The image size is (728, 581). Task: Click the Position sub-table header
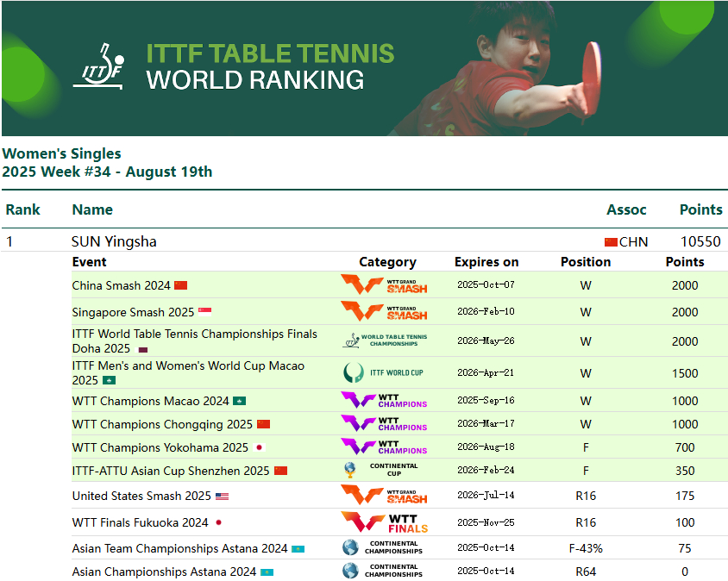[x=586, y=262]
